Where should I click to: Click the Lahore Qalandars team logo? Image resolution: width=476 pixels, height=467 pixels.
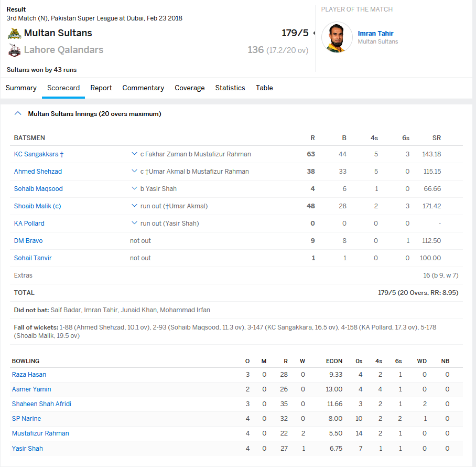[x=14, y=50]
